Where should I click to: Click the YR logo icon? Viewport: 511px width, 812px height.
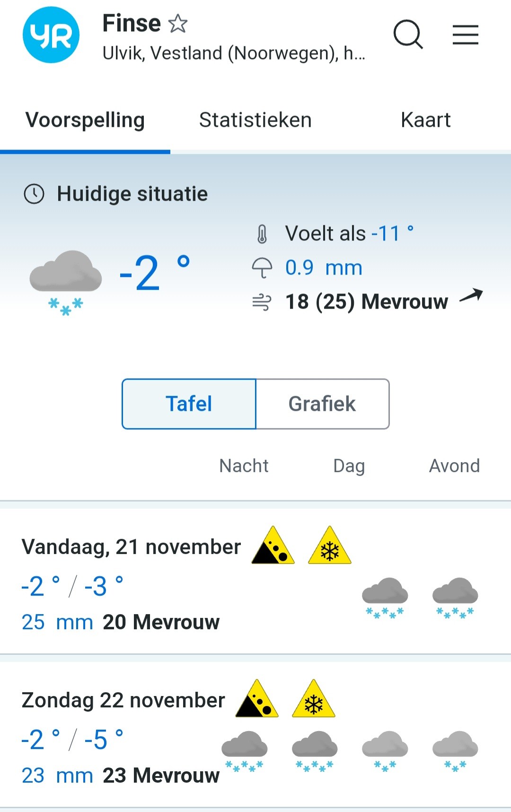51,35
